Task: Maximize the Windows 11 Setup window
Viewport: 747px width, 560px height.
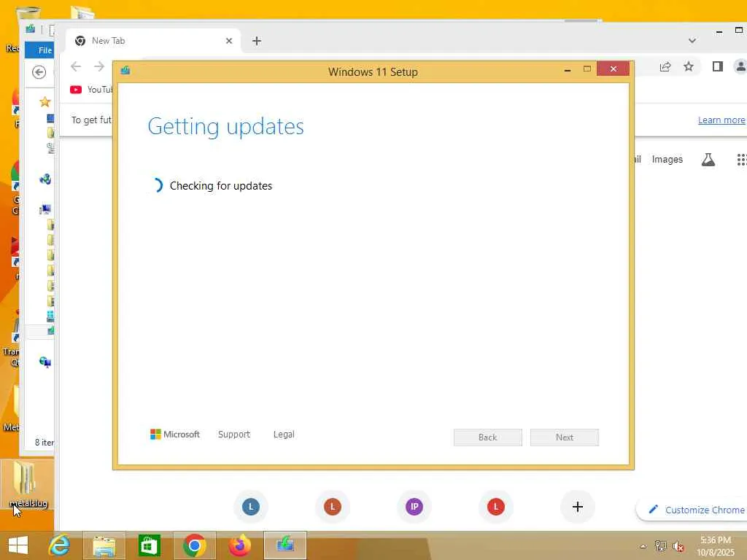Action: tap(587, 69)
